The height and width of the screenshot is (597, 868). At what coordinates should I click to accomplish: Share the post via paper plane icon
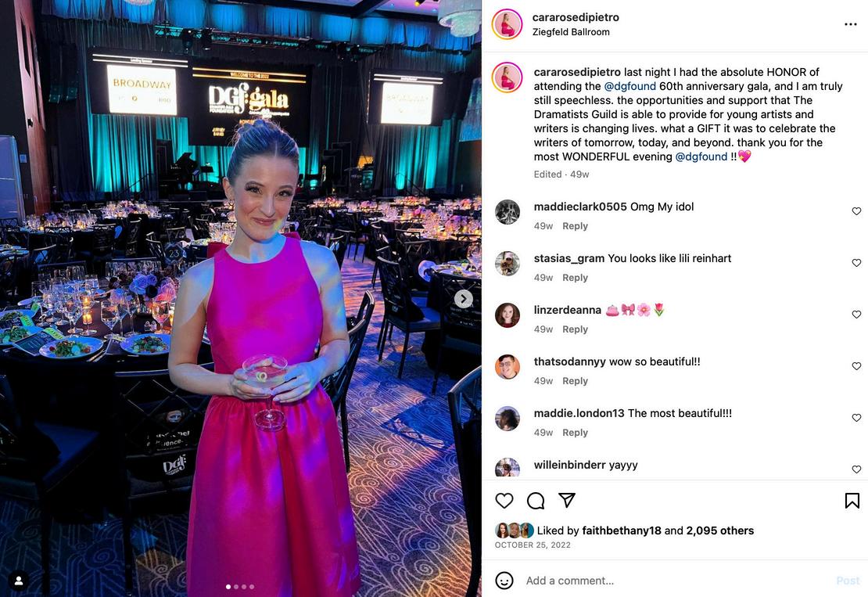tap(567, 500)
